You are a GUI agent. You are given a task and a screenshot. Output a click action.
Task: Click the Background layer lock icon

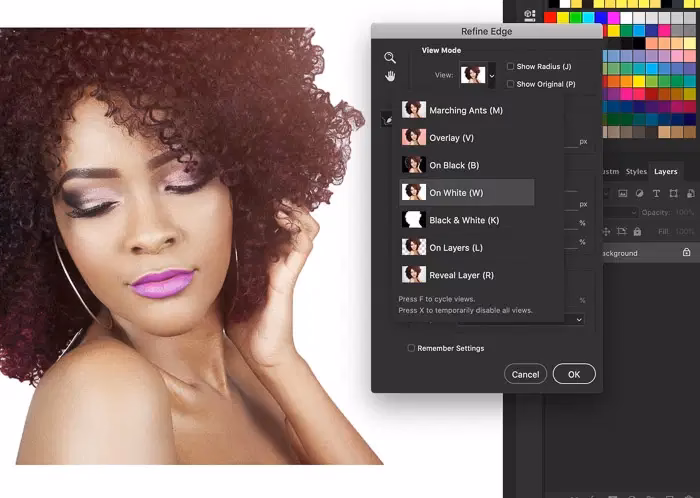click(x=686, y=253)
